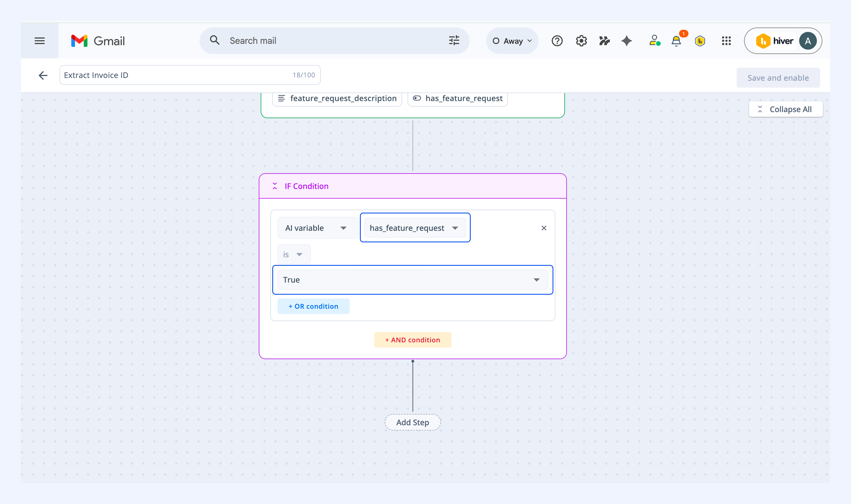
Task: Open the help question mark icon
Action: click(557, 41)
